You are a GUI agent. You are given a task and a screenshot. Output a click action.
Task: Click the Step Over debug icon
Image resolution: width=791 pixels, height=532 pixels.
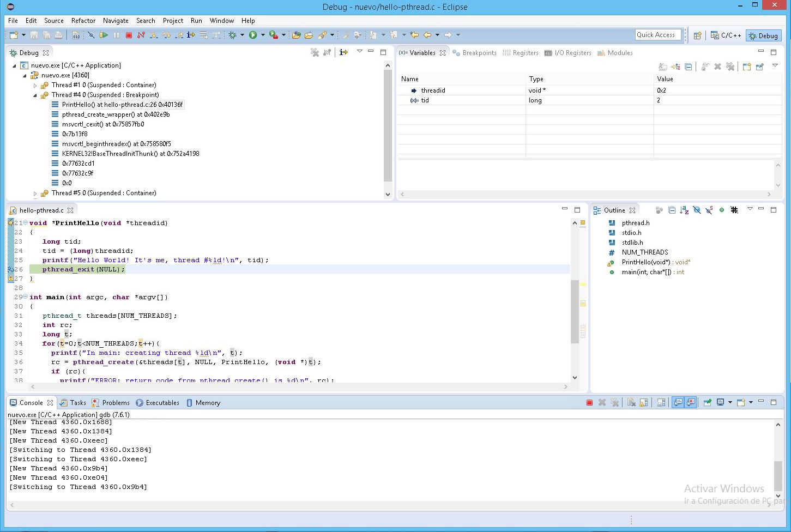click(x=166, y=35)
